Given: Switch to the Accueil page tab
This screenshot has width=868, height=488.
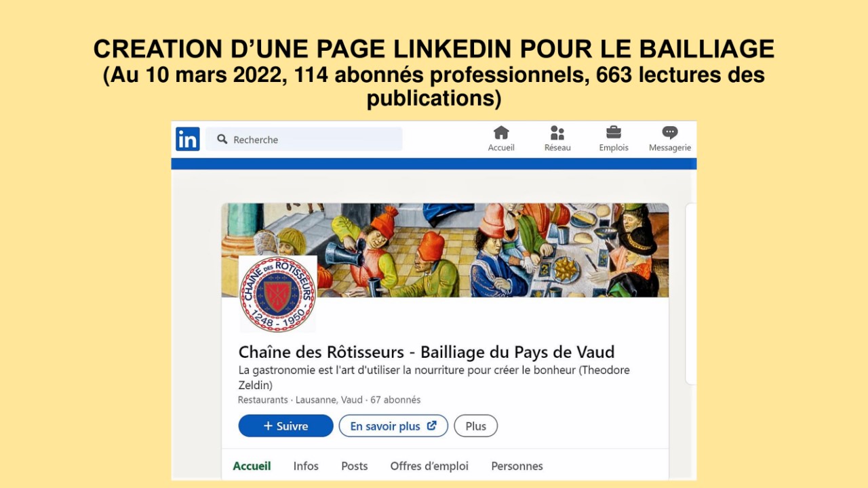Looking at the screenshot, I should pos(252,466).
